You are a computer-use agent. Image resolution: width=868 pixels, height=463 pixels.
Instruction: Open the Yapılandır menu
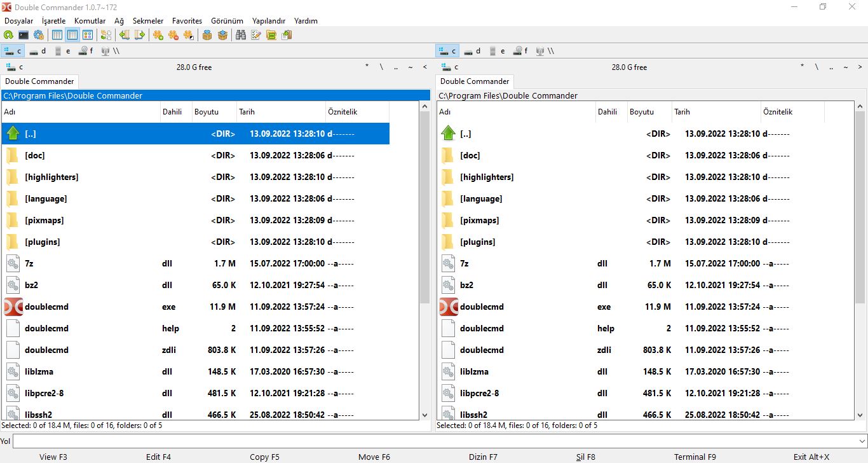[269, 21]
